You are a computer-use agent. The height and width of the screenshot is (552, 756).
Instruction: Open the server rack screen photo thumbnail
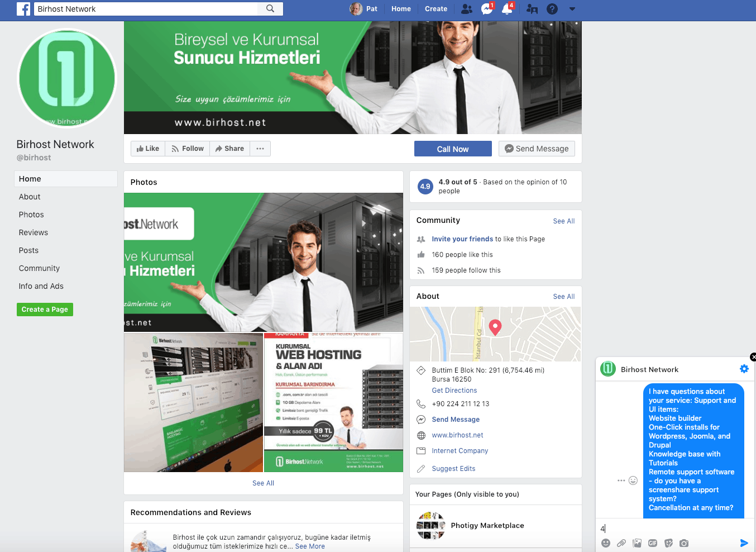193,403
